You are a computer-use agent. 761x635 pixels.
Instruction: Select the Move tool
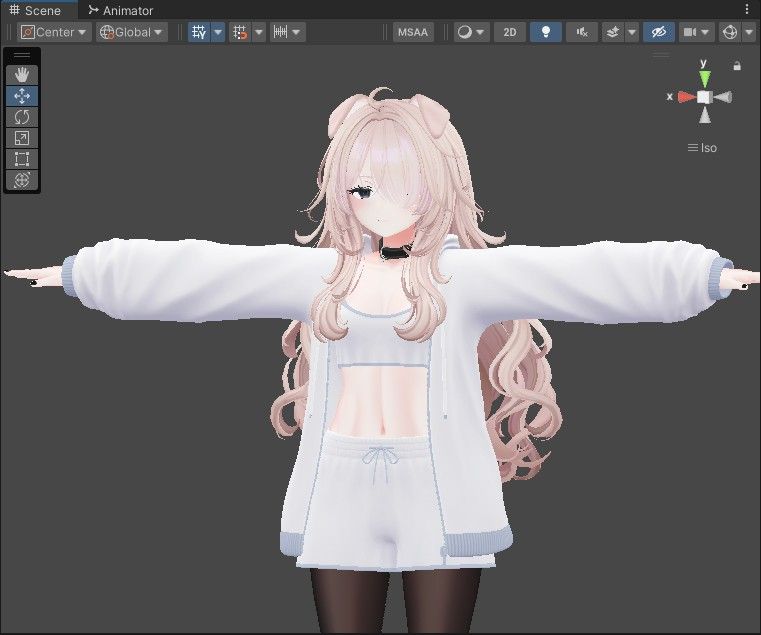pos(22,96)
